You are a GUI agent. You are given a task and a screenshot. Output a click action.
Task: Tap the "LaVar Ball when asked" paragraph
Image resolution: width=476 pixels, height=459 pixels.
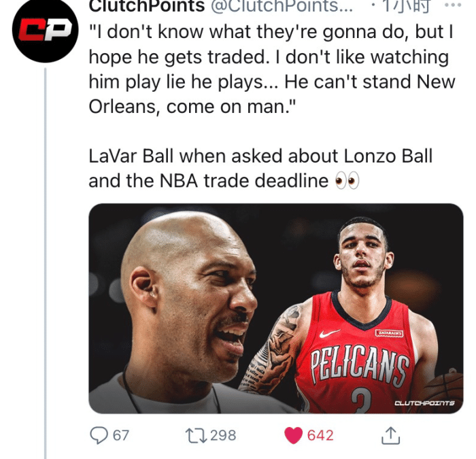coord(260,169)
